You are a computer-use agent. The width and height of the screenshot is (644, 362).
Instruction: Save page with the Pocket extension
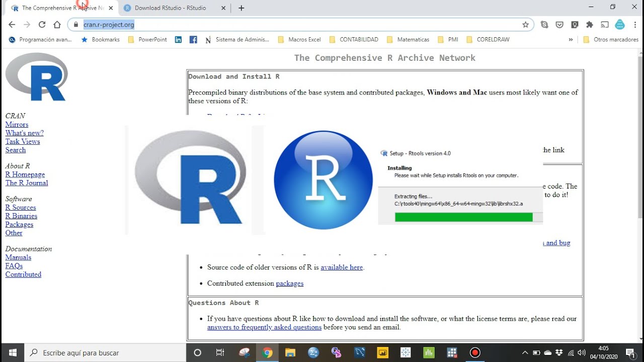coord(559,25)
